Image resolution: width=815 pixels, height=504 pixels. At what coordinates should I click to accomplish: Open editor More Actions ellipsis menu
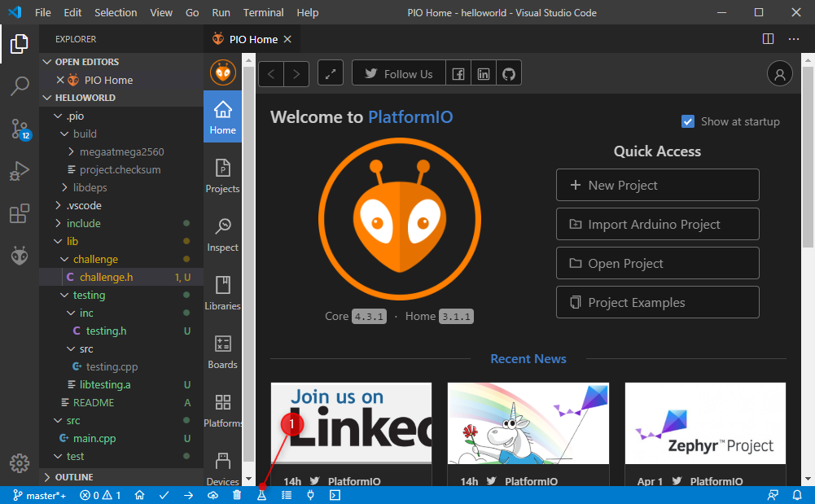793,39
